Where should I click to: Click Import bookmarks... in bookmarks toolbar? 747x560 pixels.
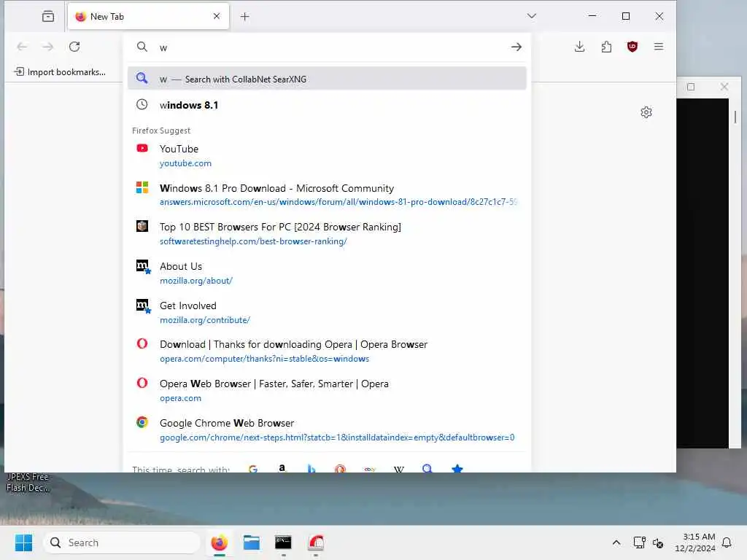point(60,72)
